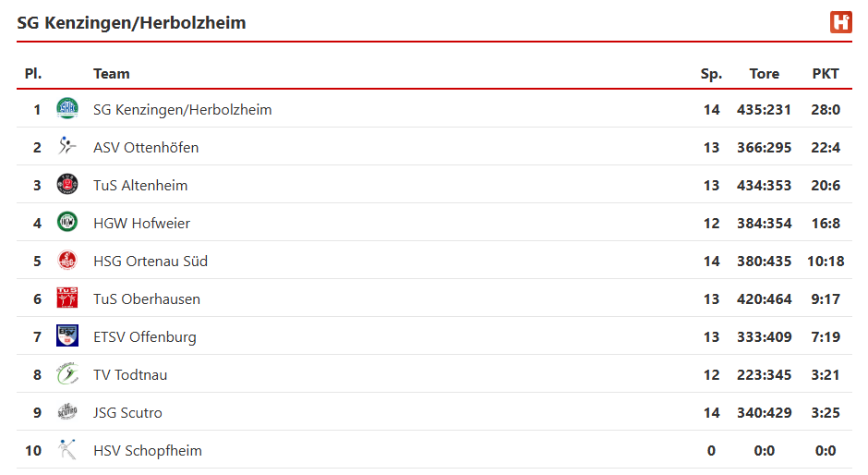
Task: Click the Tore column header
Action: pyautogui.click(x=764, y=74)
